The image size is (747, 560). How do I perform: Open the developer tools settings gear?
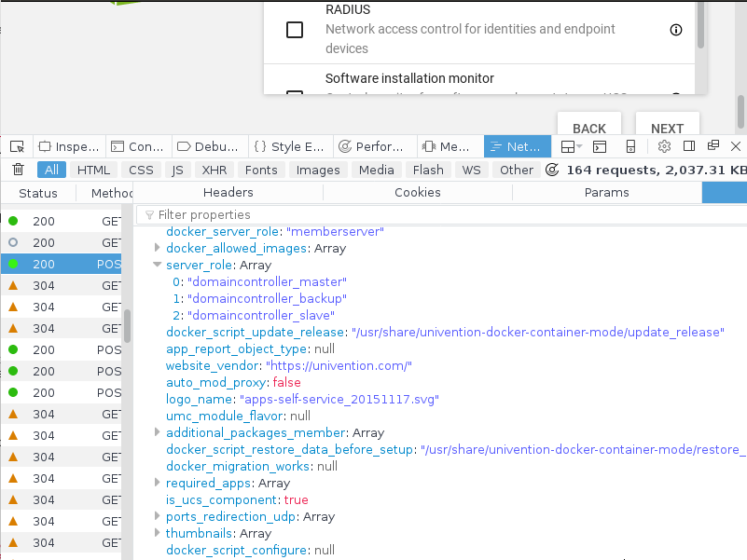point(664,146)
